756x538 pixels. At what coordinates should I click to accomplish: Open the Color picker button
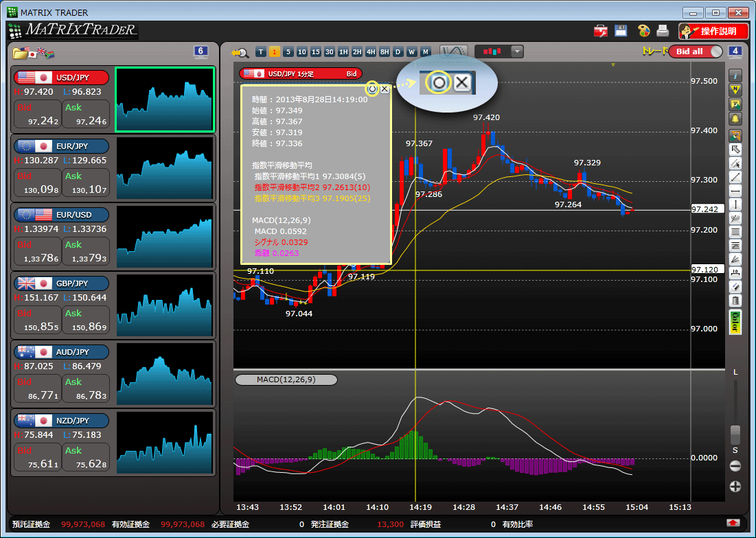(735, 323)
